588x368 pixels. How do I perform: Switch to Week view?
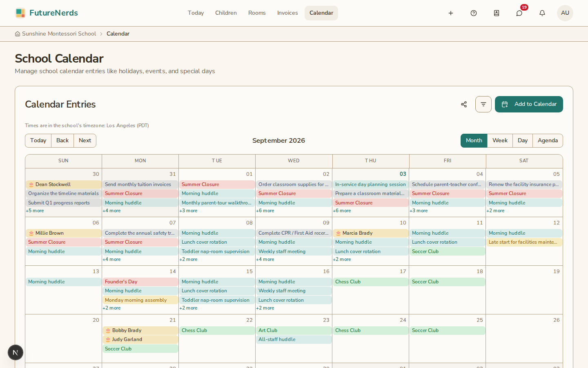click(500, 141)
